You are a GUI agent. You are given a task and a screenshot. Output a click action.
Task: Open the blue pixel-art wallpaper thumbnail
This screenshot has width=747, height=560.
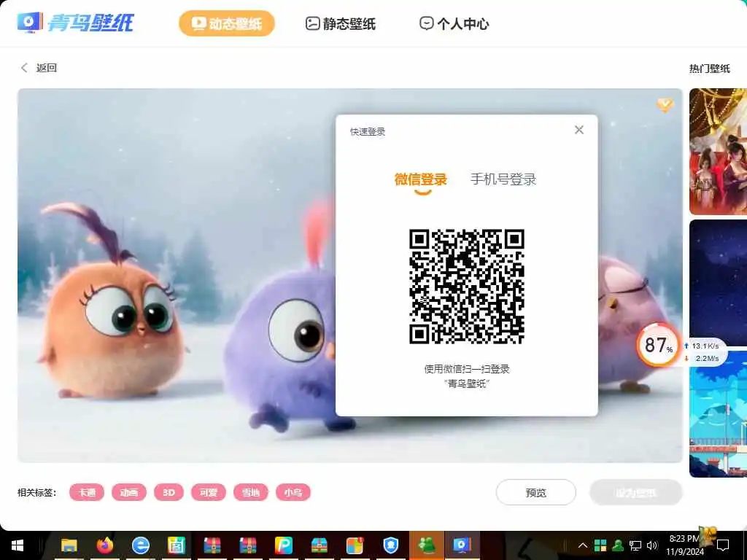718,414
